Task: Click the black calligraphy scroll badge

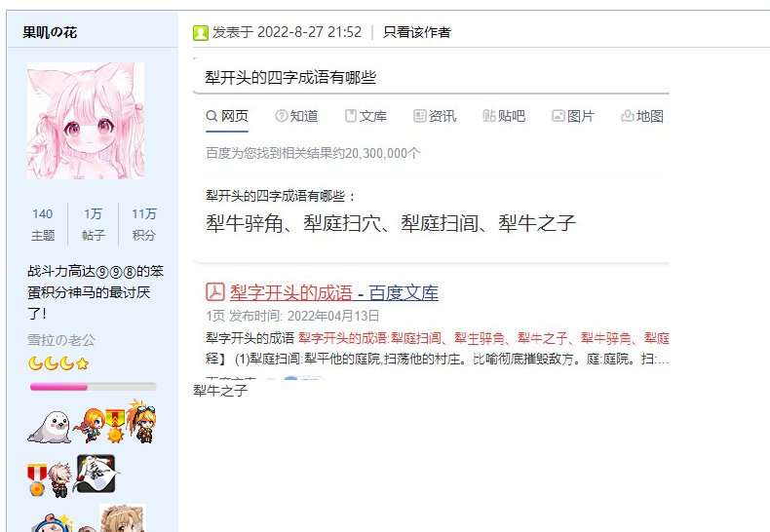Action: (96, 474)
